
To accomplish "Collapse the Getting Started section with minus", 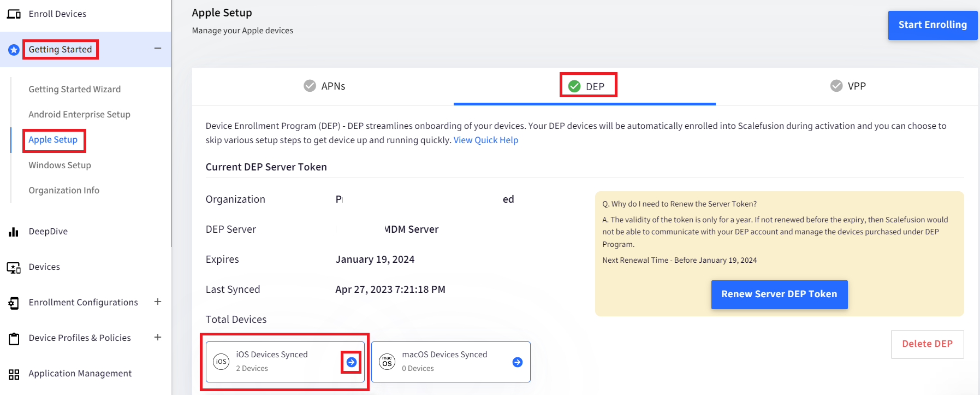I will 158,49.
